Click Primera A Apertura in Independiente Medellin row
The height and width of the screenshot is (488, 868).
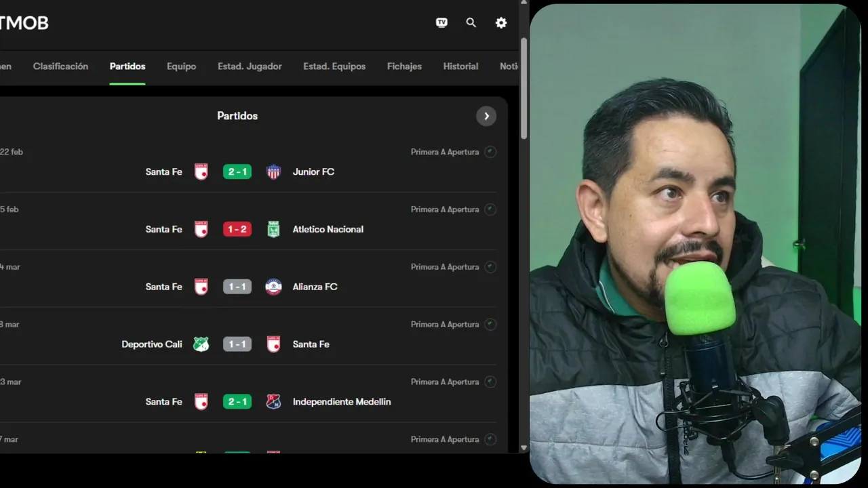point(445,383)
